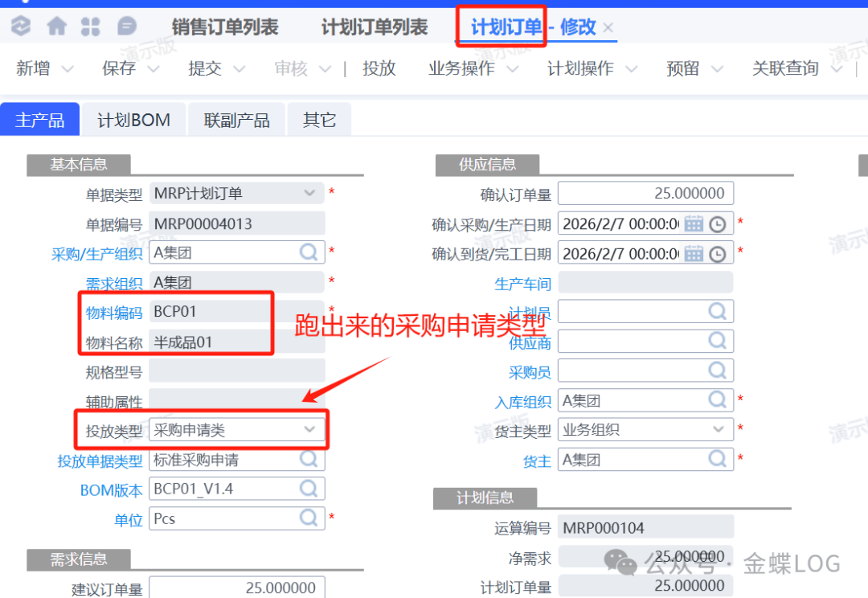Viewport: 868px width, 598px height.
Task: Click search icon in 单位 field
Action: point(309,518)
